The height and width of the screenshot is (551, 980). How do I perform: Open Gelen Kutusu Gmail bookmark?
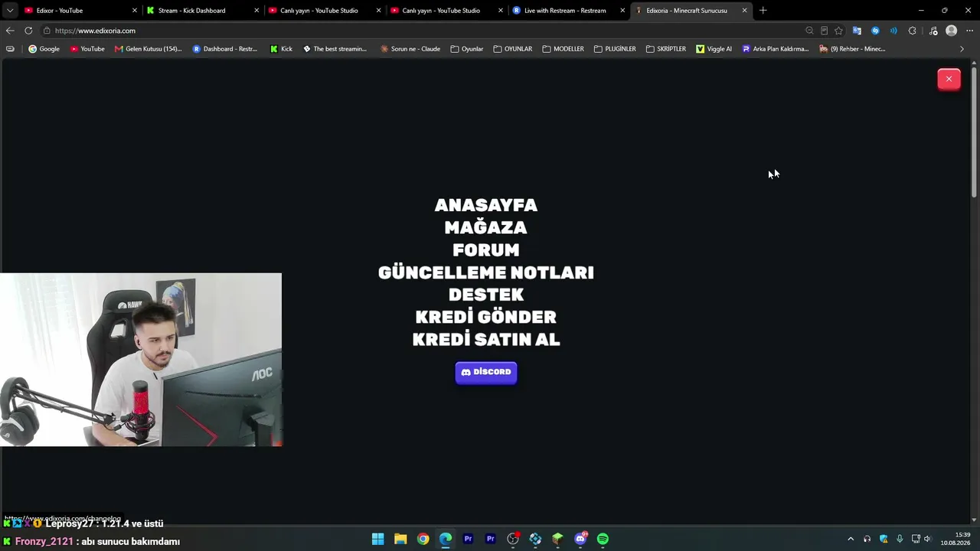pos(149,49)
